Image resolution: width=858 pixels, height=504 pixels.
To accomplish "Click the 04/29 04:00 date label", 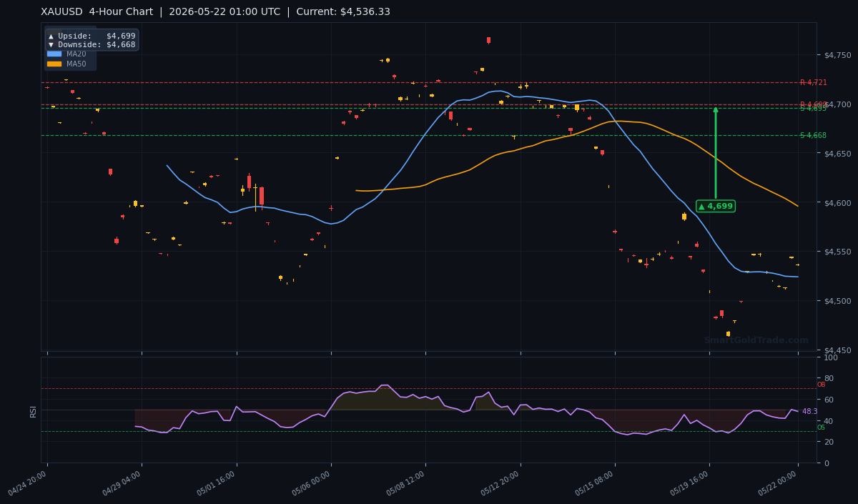I will [x=122, y=483].
